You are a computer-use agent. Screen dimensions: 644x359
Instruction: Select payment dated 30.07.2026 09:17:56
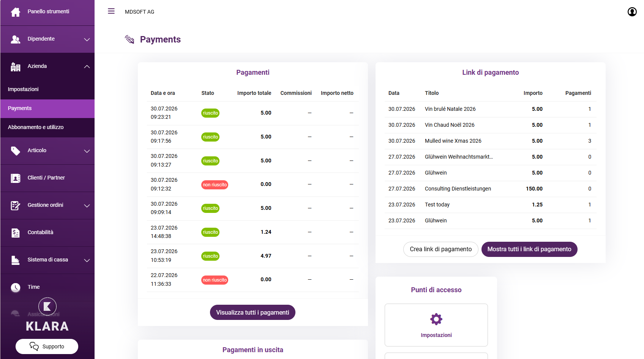[x=253, y=137]
